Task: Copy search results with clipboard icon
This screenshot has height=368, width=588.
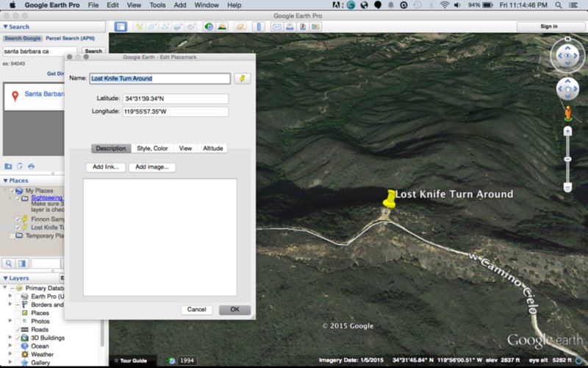Action: pyautogui.click(x=20, y=166)
